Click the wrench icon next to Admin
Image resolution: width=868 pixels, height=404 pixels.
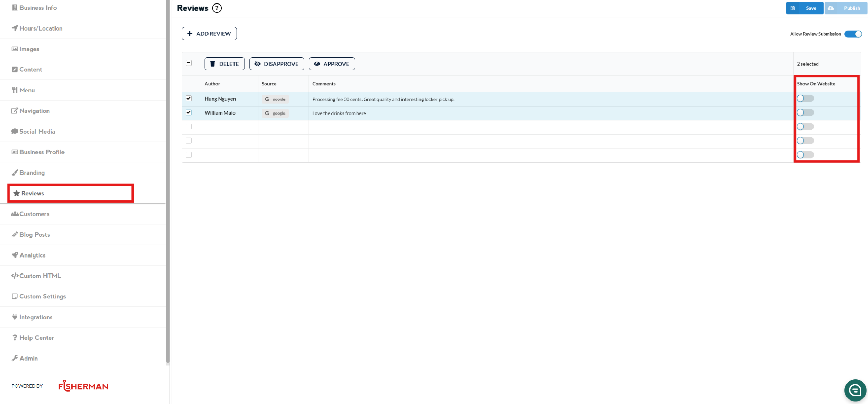15,358
